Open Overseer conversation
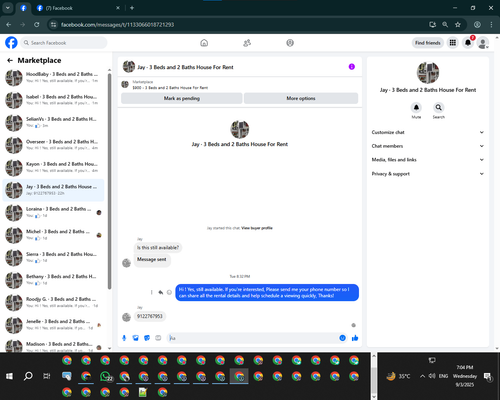500x400 pixels. [x=53, y=145]
